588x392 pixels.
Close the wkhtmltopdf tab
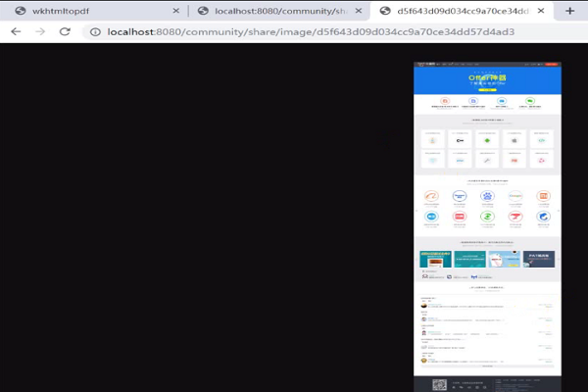pyautogui.click(x=175, y=11)
